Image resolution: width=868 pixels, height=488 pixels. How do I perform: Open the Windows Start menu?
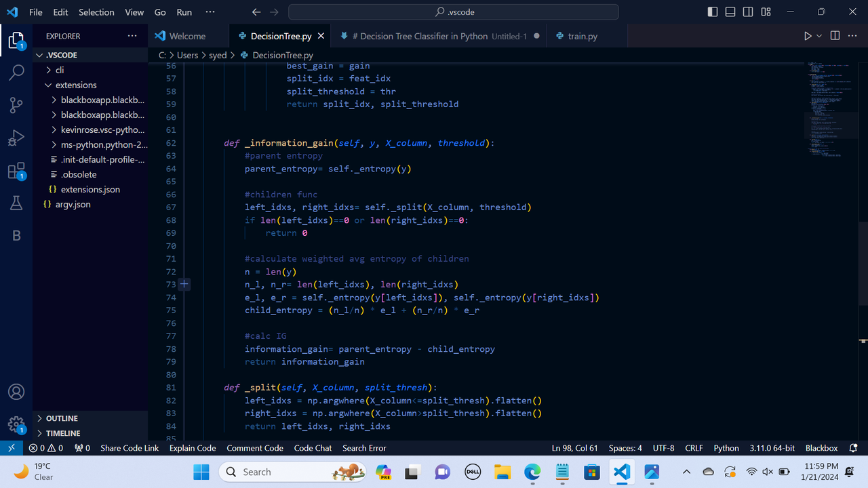pos(201,472)
